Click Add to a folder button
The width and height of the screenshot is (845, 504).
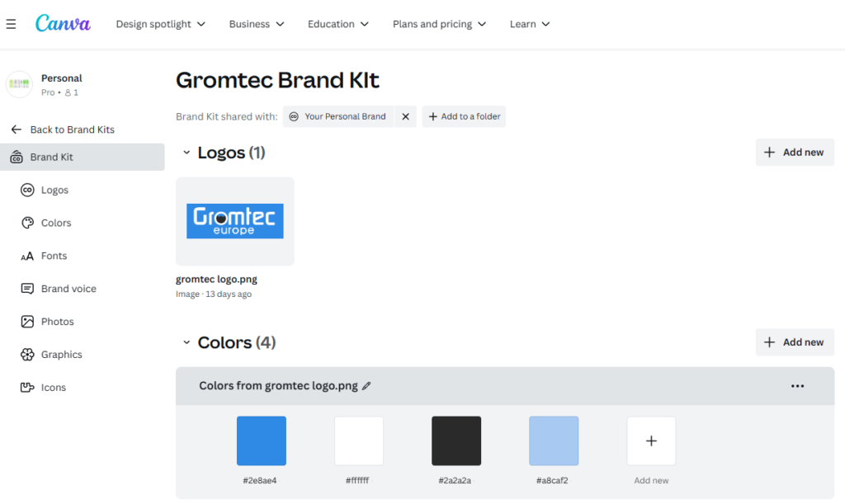click(x=464, y=116)
